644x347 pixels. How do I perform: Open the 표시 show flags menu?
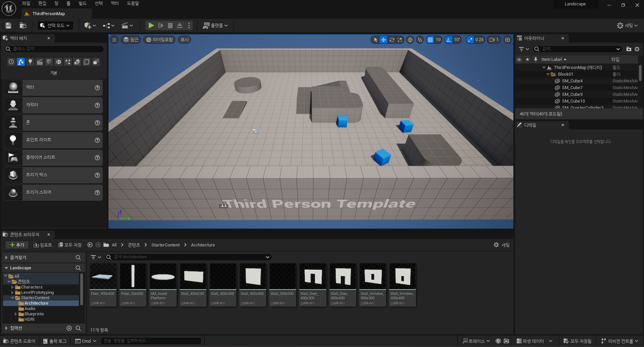[x=185, y=40]
